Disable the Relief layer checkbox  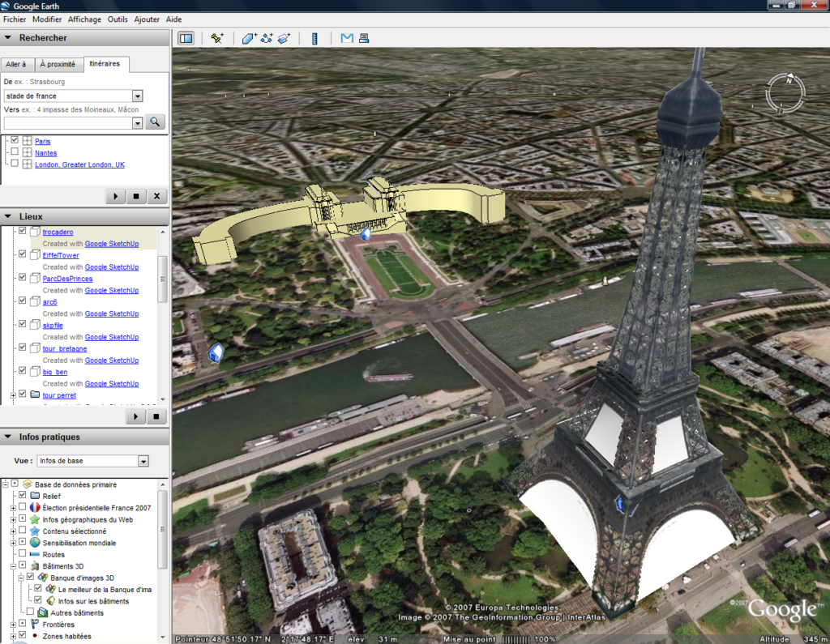pos(22,495)
